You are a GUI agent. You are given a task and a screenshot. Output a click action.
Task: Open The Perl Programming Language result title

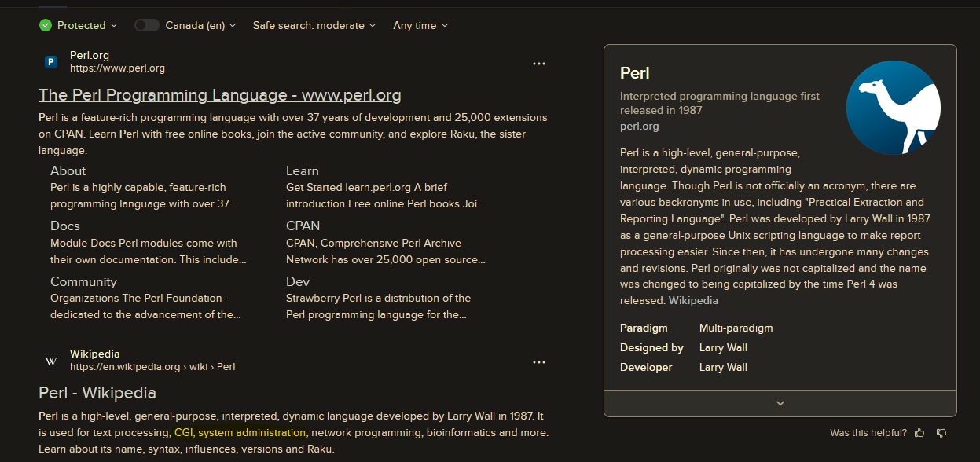click(220, 95)
